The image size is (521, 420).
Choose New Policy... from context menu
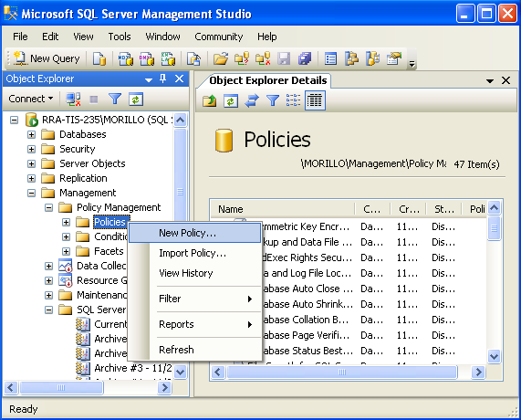pos(194,233)
